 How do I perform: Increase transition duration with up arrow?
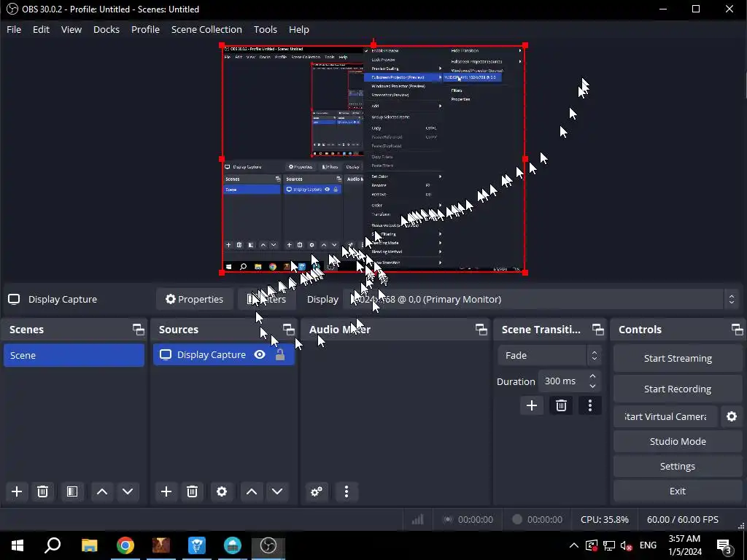[592, 376]
